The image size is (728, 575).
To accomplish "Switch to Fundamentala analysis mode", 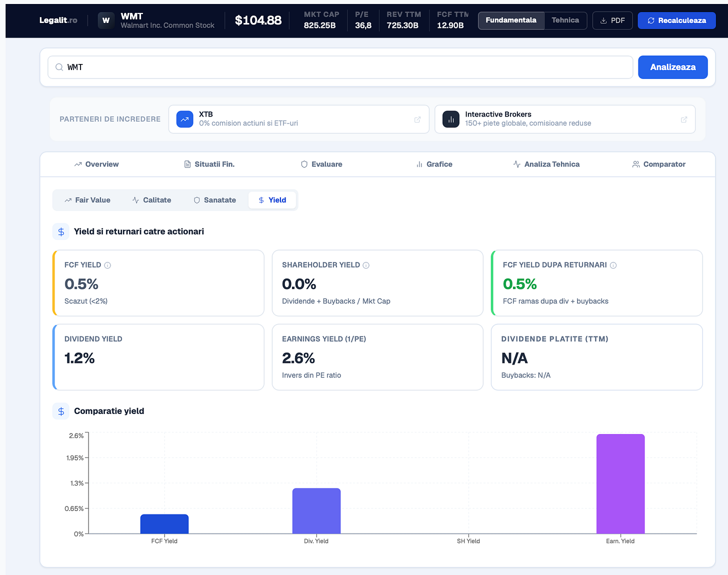I will 511,20.
